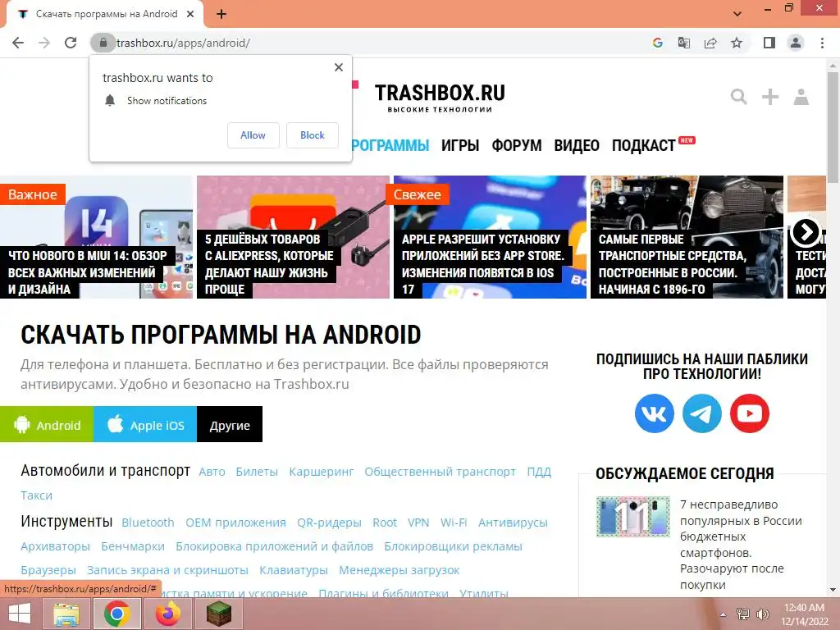Open Chrome's three-dot menu
The image size is (840, 630).
pos(822,43)
